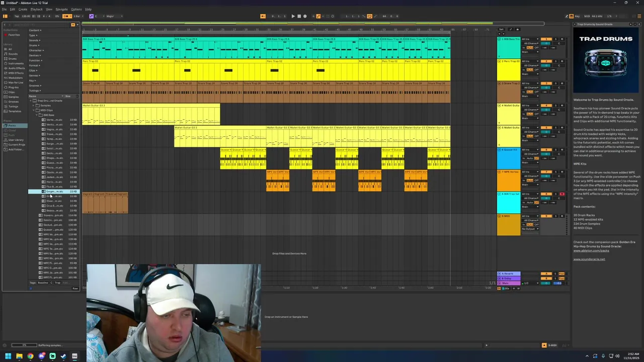Open the Modulators category
644x362 pixels.
pos(15,77)
